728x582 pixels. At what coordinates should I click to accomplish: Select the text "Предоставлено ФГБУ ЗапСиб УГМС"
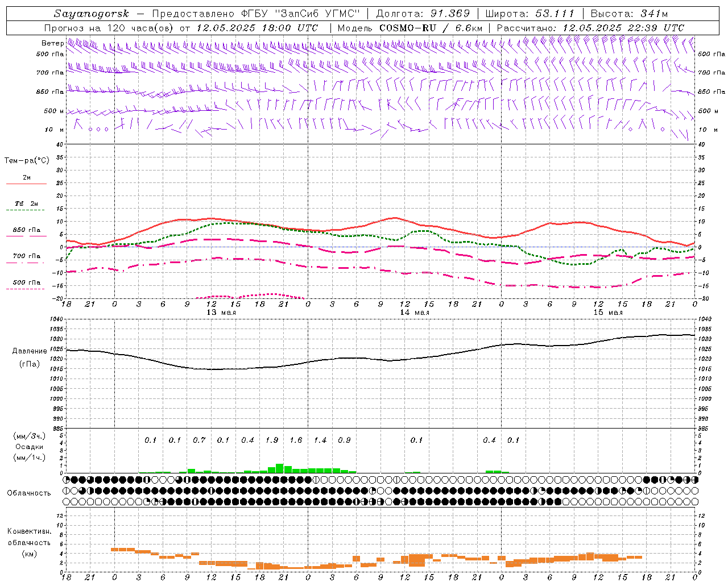(256, 14)
